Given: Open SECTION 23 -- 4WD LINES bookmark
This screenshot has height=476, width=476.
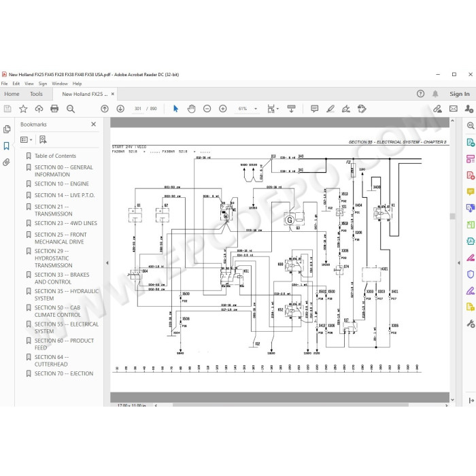Looking at the screenshot, I should coord(66,223).
